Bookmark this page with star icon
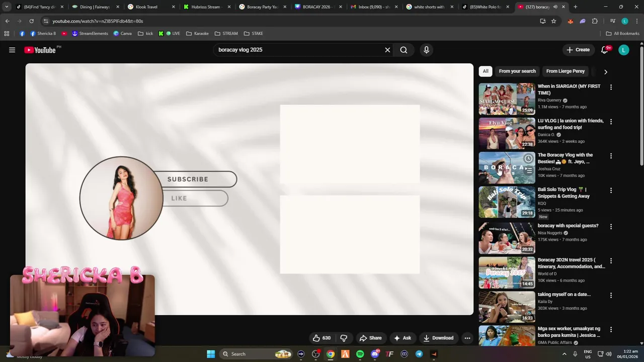This screenshot has width=644, height=362. (x=553, y=21)
